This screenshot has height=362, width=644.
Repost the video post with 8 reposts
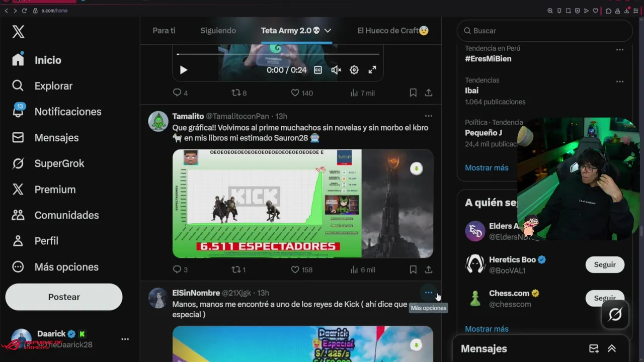pyautogui.click(x=238, y=93)
